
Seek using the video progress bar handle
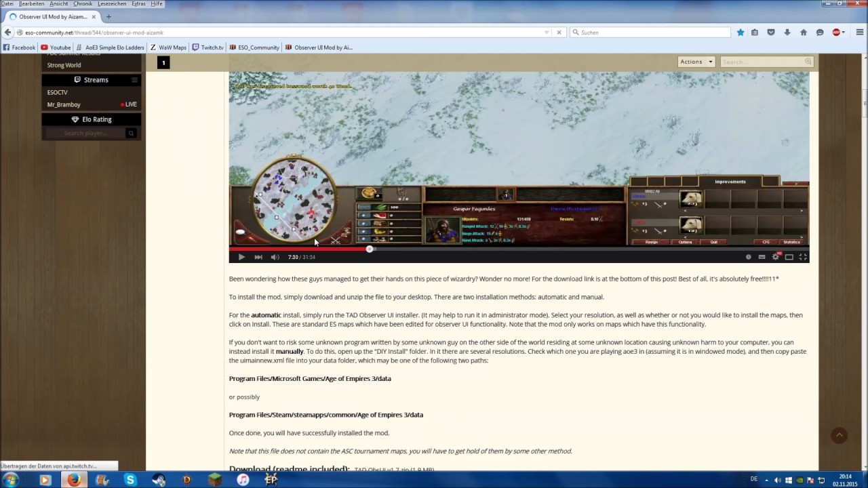(x=370, y=249)
